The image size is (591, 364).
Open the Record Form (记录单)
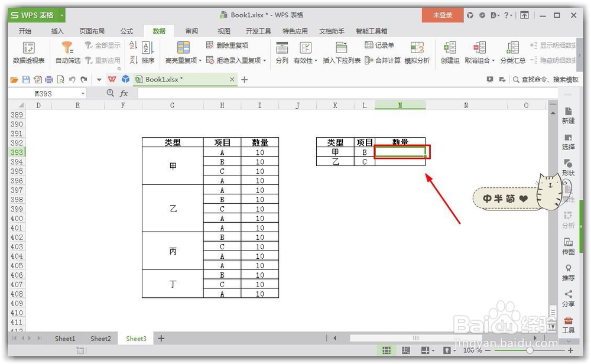[379, 45]
